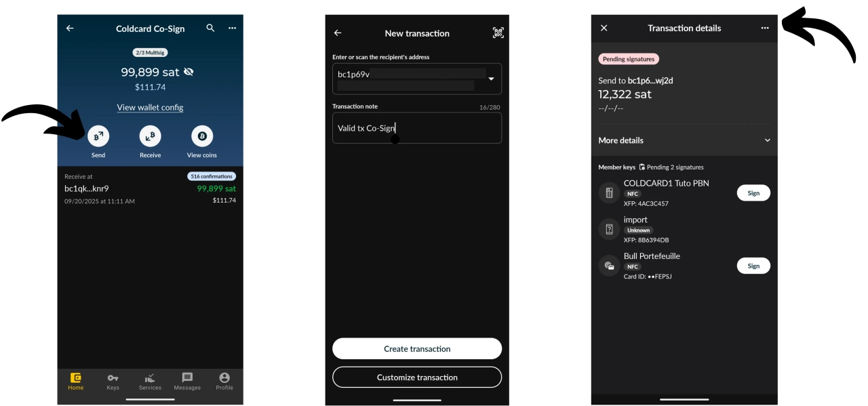The width and height of the screenshot is (868, 406).
Task: Focus the recipient address field
Action: pyautogui.click(x=417, y=79)
